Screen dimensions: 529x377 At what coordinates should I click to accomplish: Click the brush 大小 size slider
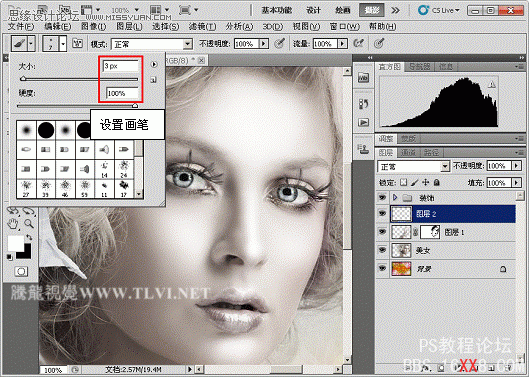coord(79,79)
